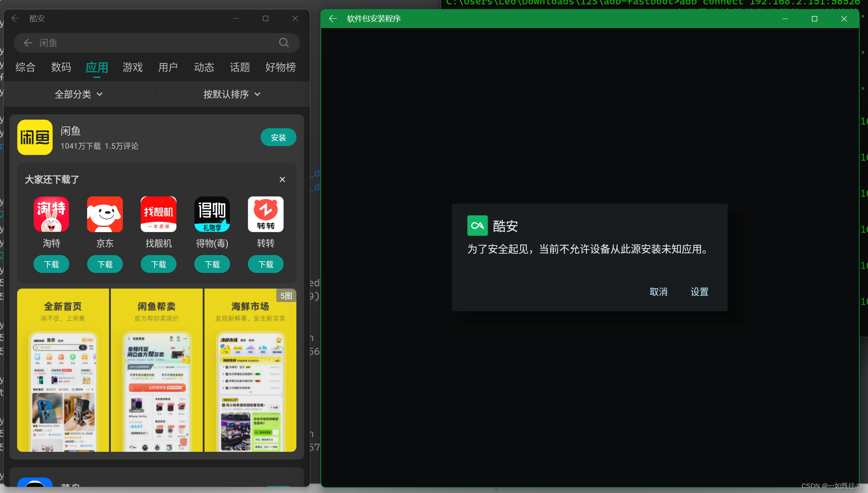This screenshot has width=868, height=493.
Task: Click 下载 under 京东
Action: [105, 264]
